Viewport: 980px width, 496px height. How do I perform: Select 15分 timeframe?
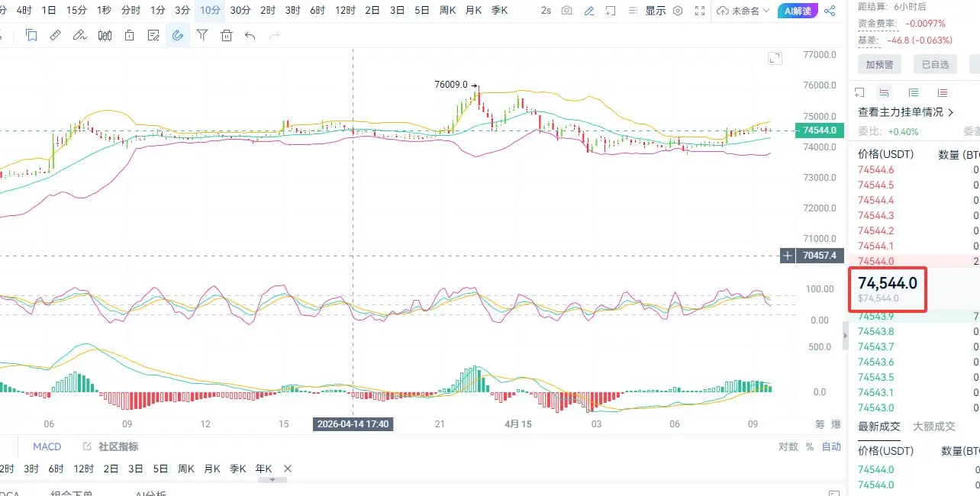click(76, 11)
